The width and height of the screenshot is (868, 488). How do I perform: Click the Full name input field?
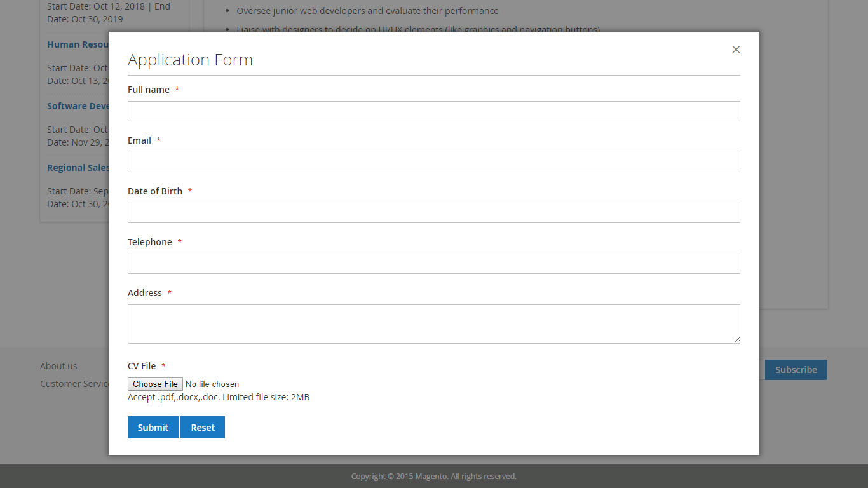pos(433,111)
